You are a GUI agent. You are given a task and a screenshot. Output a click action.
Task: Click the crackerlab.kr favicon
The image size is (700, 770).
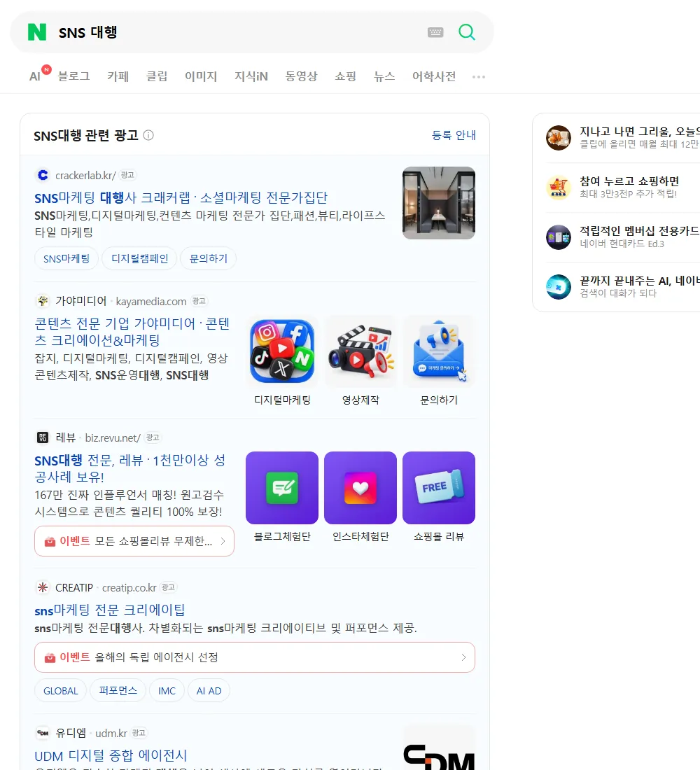(43, 175)
